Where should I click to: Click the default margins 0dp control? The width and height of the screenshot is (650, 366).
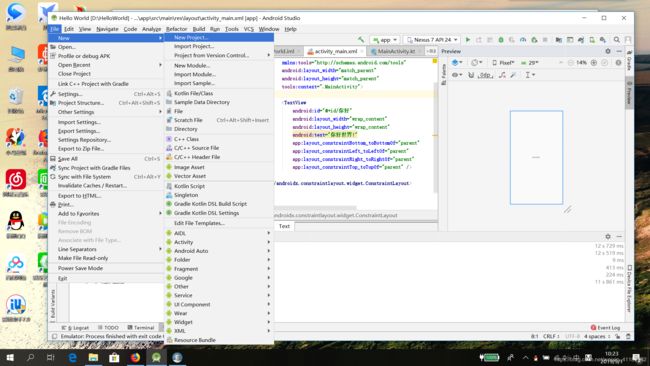click(x=485, y=75)
